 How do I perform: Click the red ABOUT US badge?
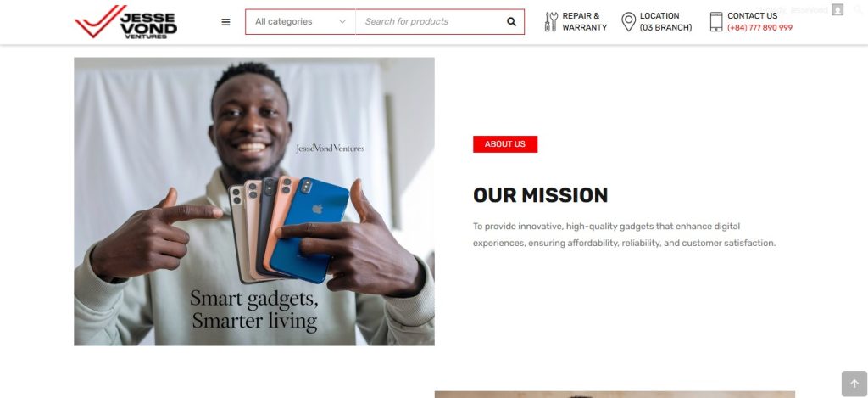[505, 144]
